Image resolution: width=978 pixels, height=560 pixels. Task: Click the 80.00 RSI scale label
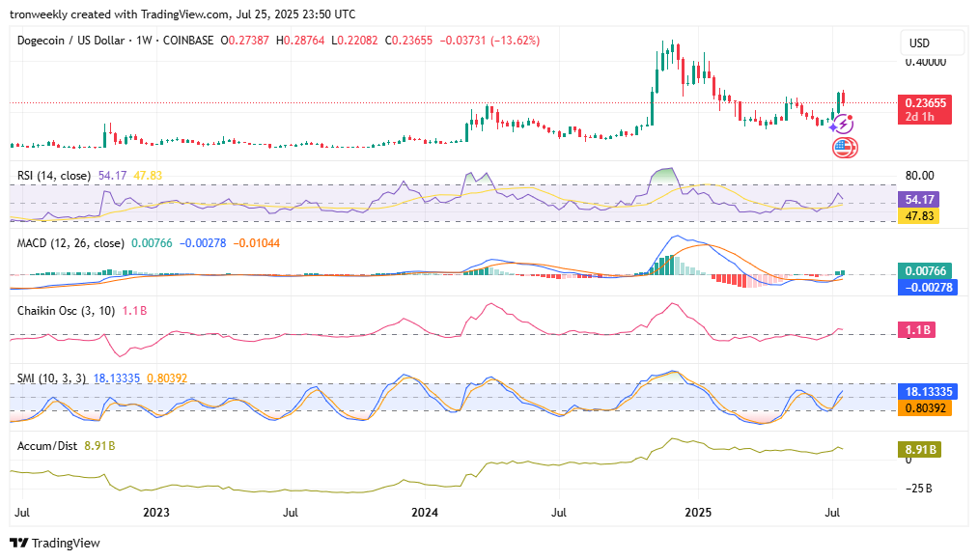[919, 176]
